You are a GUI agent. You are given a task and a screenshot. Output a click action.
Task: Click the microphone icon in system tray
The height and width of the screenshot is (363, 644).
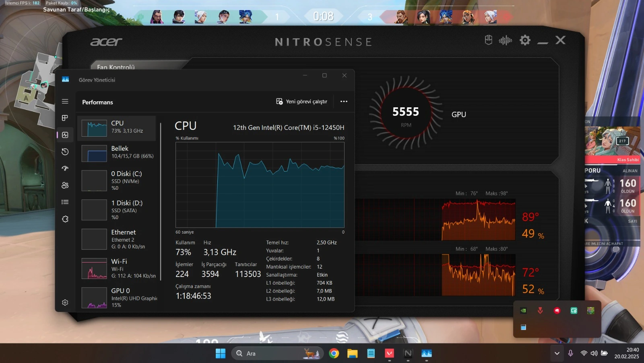(x=570, y=353)
